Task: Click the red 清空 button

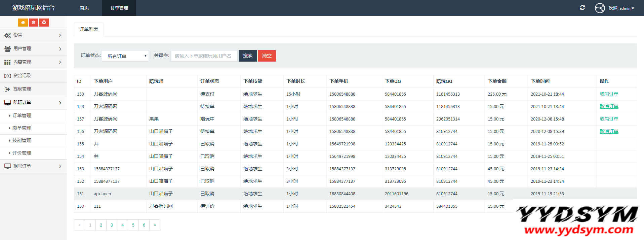Action: (x=267, y=56)
